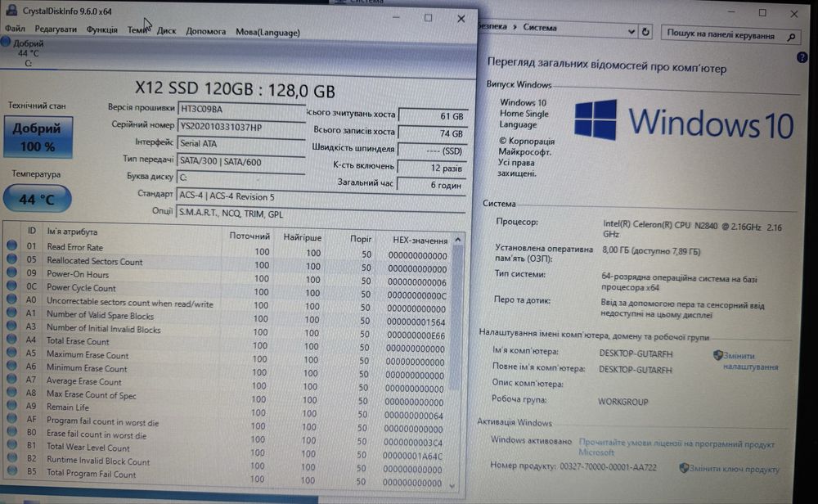Click the status circle for Average Erase Count
The width and height of the screenshot is (818, 504).
point(11,379)
